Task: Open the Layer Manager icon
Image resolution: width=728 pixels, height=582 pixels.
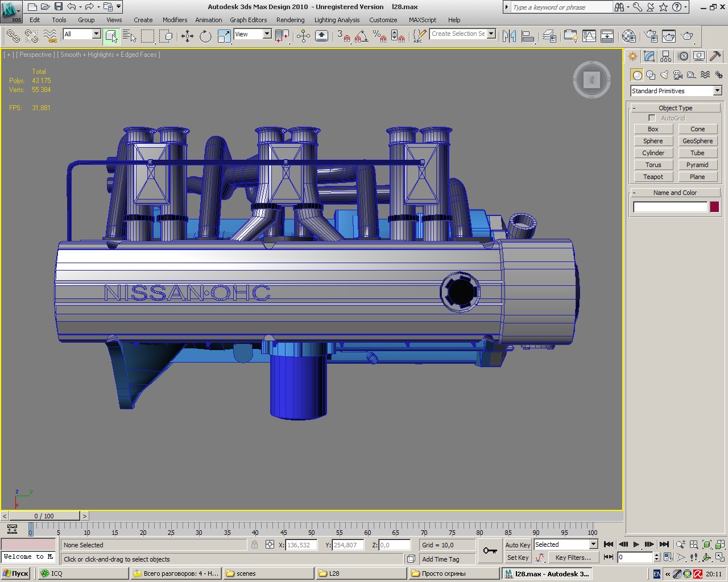Action: click(549, 36)
